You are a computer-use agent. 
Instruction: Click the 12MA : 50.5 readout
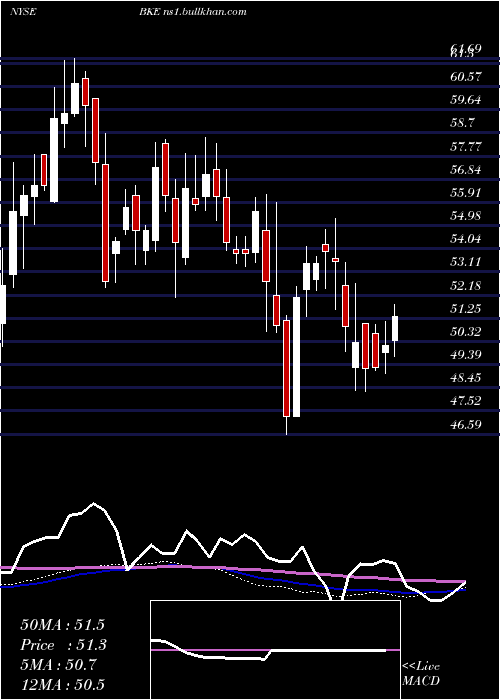click(x=62, y=684)
